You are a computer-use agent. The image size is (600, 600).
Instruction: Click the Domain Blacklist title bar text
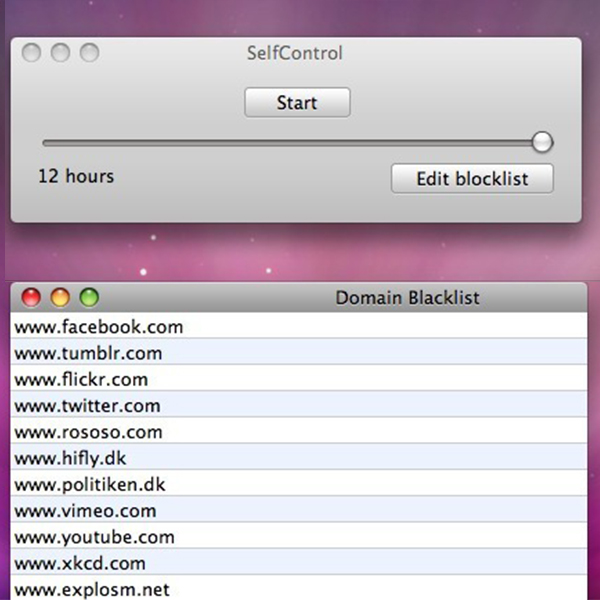[x=407, y=298]
